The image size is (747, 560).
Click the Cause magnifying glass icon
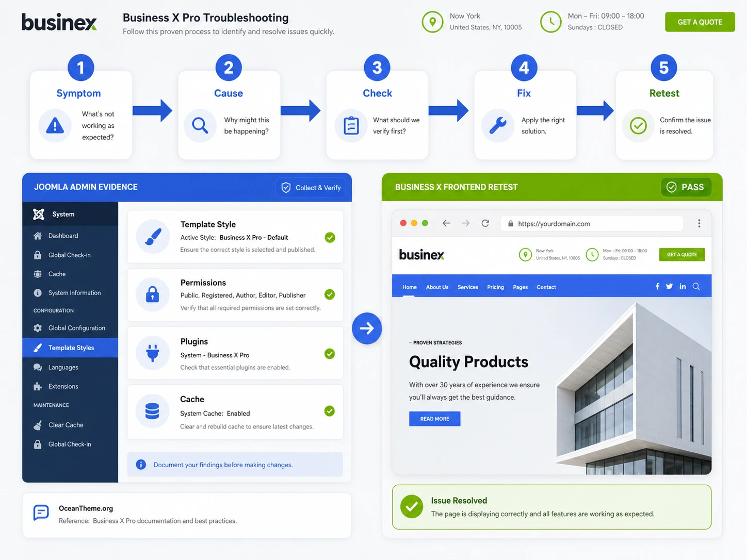point(200,125)
